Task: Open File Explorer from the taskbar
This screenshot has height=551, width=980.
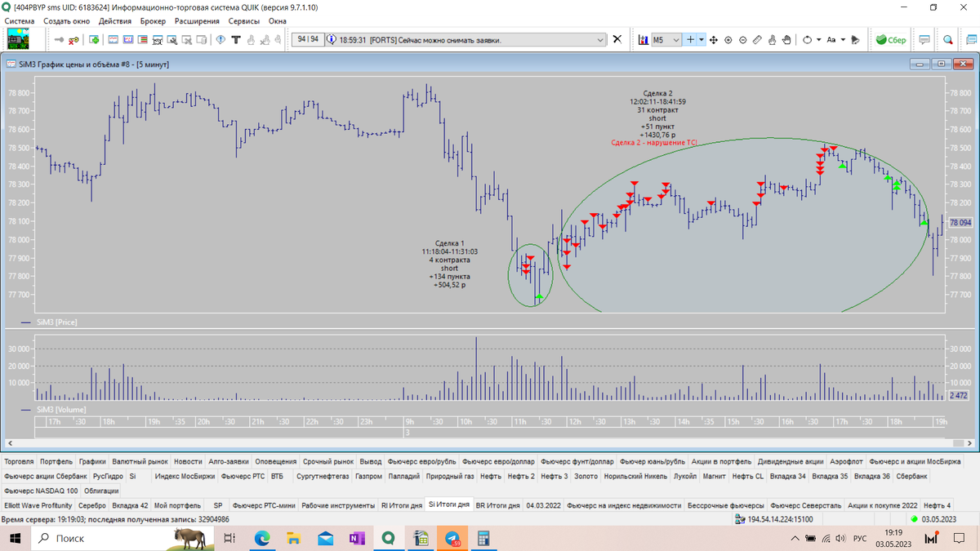Action: pyautogui.click(x=294, y=539)
